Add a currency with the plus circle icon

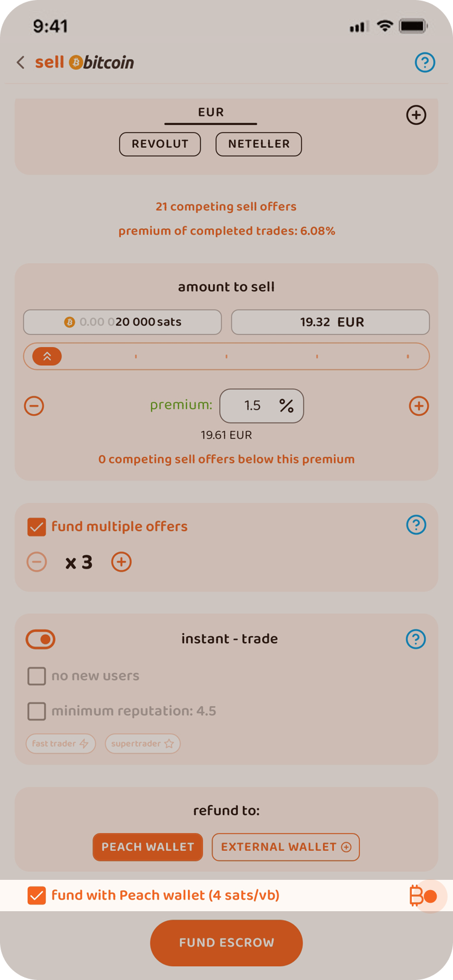(416, 115)
